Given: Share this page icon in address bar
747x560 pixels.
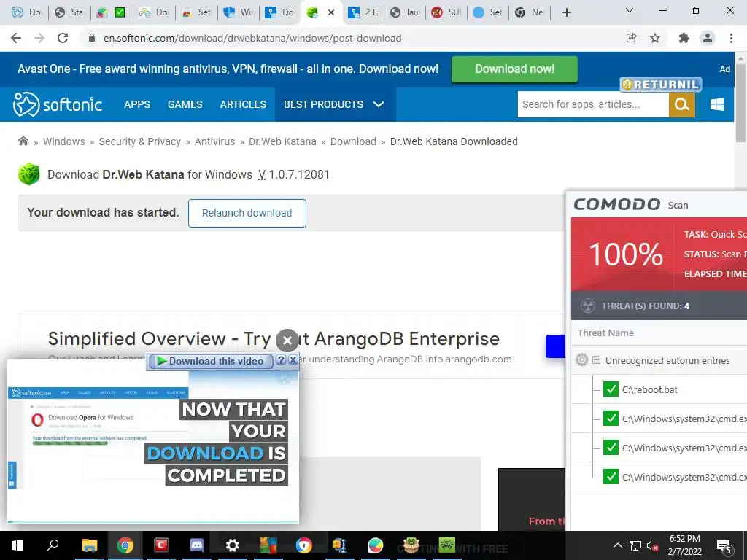Looking at the screenshot, I should 632,38.
